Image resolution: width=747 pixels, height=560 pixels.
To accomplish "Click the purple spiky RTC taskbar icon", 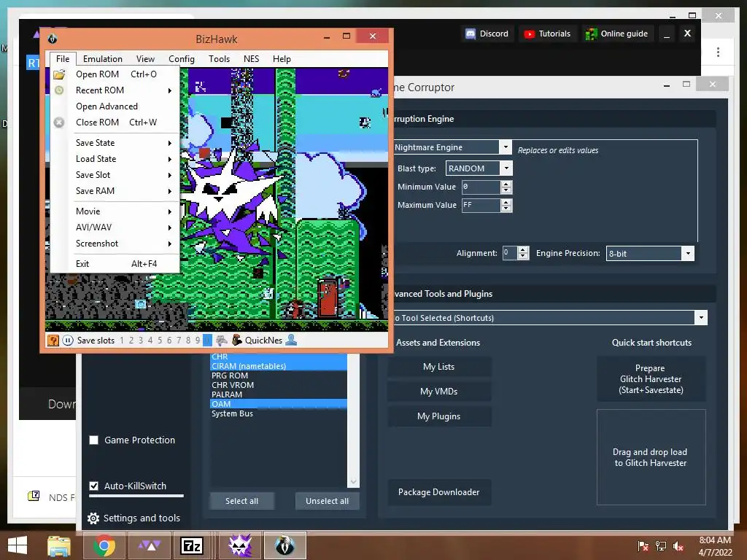I will (x=239, y=545).
